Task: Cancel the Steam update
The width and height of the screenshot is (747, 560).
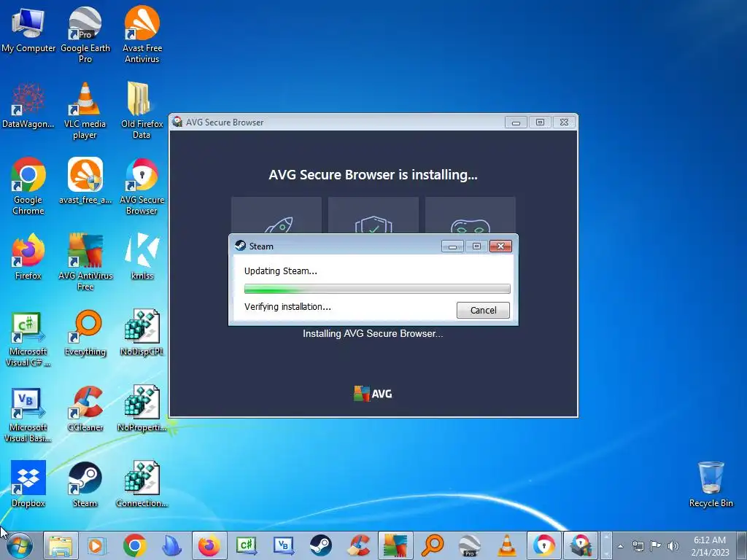Action: pyautogui.click(x=483, y=310)
